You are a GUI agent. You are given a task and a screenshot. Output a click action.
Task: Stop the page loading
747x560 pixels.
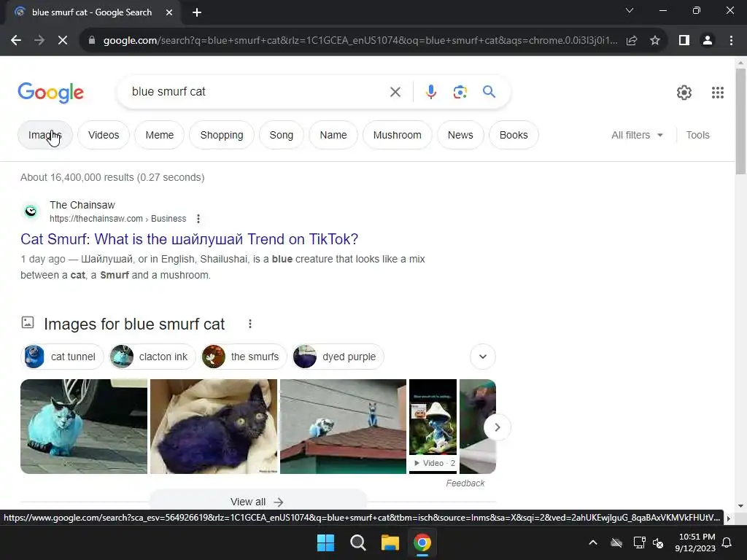point(63,41)
